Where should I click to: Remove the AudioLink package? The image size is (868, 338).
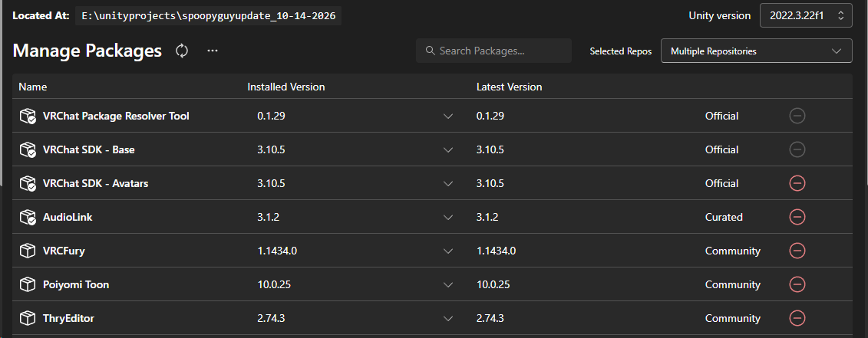[797, 217]
